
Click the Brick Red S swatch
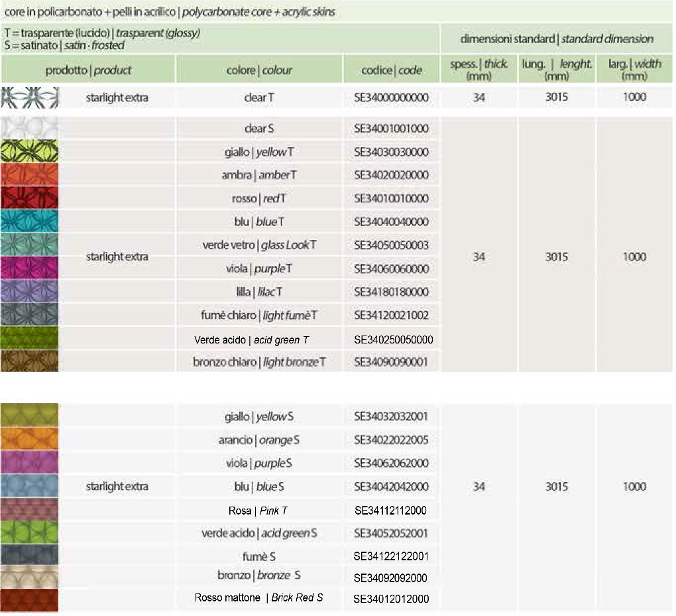pos(29,601)
